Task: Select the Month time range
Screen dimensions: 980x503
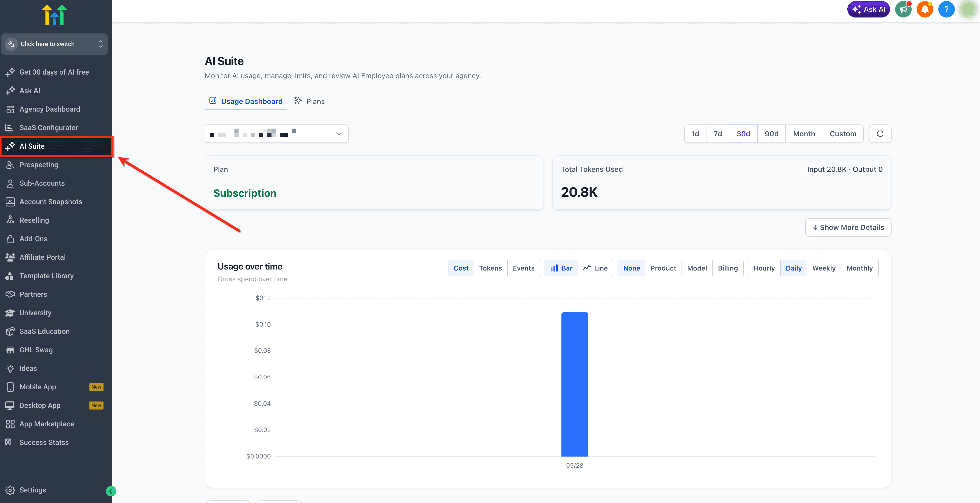Action: coord(804,134)
